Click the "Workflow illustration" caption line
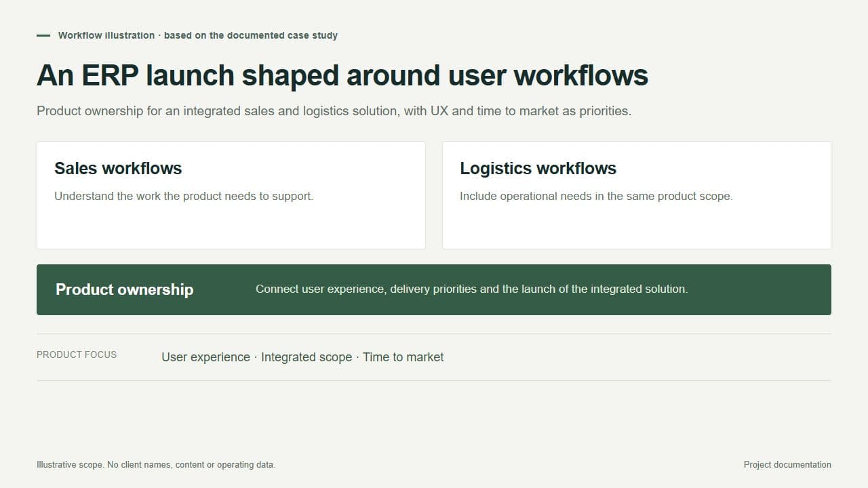This screenshot has width=868, height=488. pyautogui.click(x=197, y=35)
